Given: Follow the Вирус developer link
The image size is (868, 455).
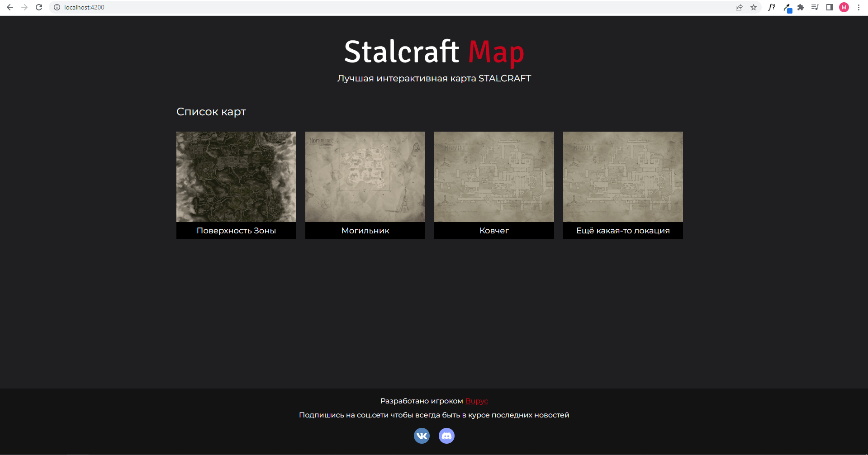Looking at the screenshot, I should click(476, 401).
